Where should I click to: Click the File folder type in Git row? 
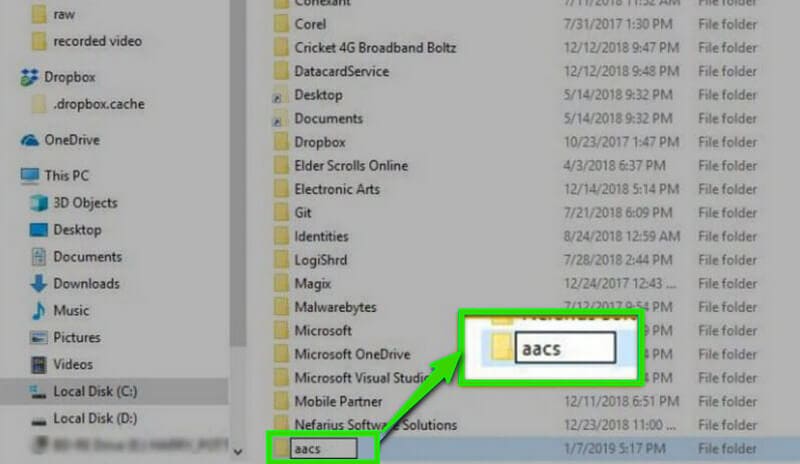[728, 212]
